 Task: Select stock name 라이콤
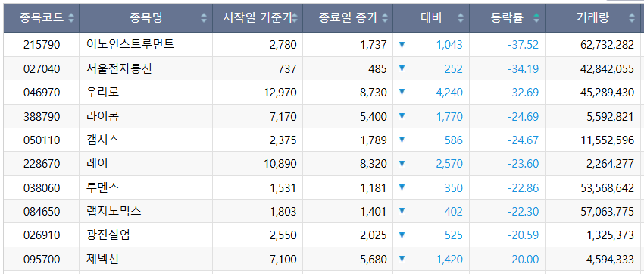(x=103, y=116)
